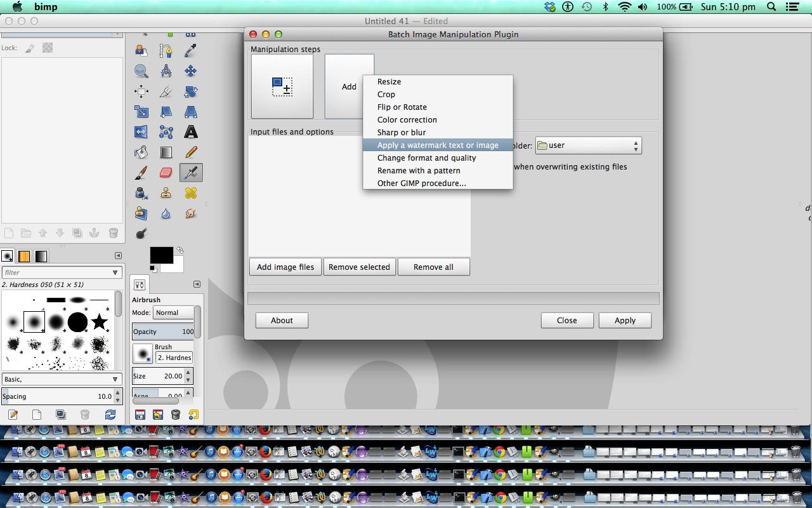The width and height of the screenshot is (812, 508).
Task: Select the Heal bandage tool
Action: click(x=190, y=193)
